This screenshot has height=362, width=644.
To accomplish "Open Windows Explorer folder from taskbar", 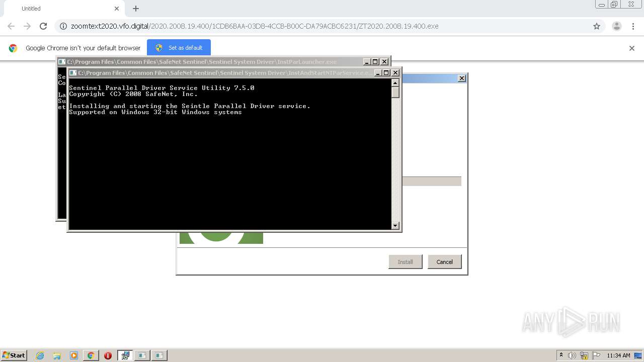I will pyautogui.click(x=57, y=355).
